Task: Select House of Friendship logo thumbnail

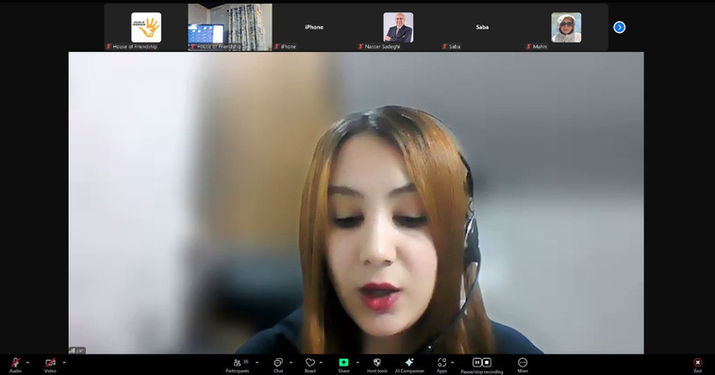Action: [x=146, y=27]
